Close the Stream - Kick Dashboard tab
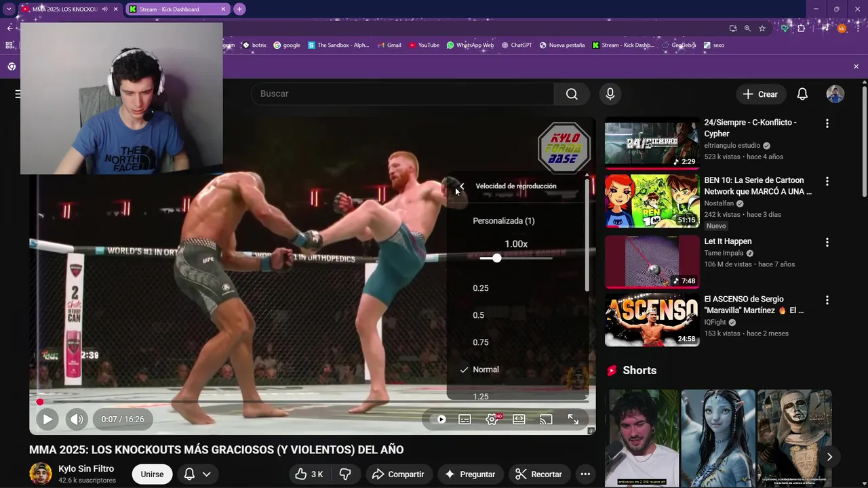 click(x=224, y=9)
